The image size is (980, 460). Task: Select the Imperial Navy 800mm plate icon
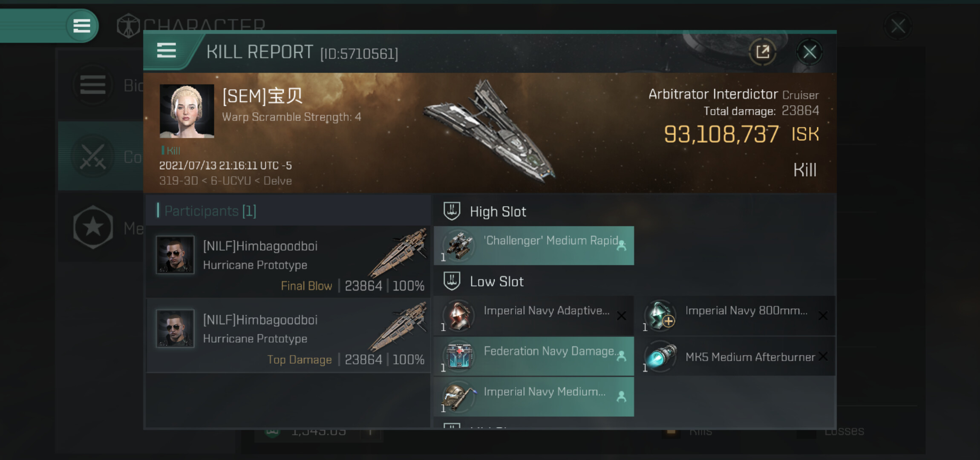tap(660, 316)
